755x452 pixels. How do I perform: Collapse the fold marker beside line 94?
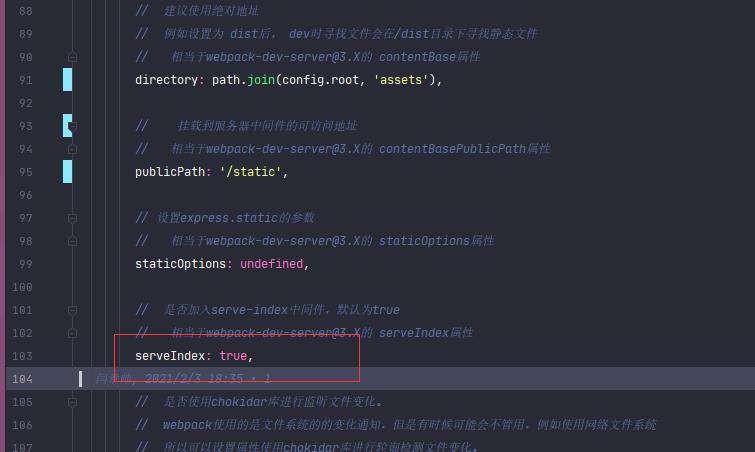pos(72,149)
